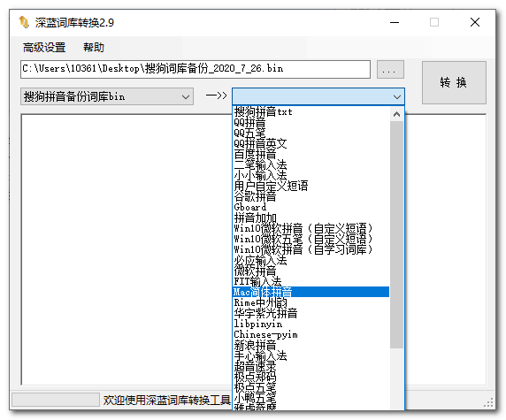Minimize the 深蓝词库转换 window
This screenshot has width=506, height=420.
(395, 23)
